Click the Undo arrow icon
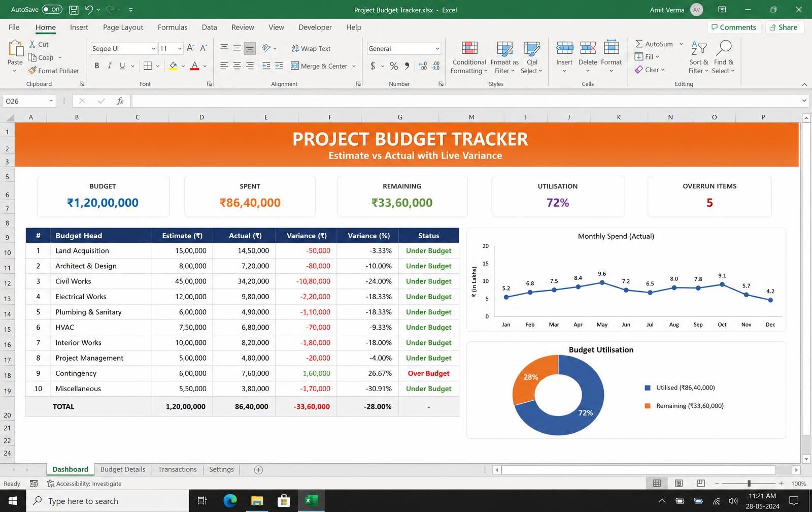The width and height of the screenshot is (812, 512). pyautogui.click(x=89, y=10)
